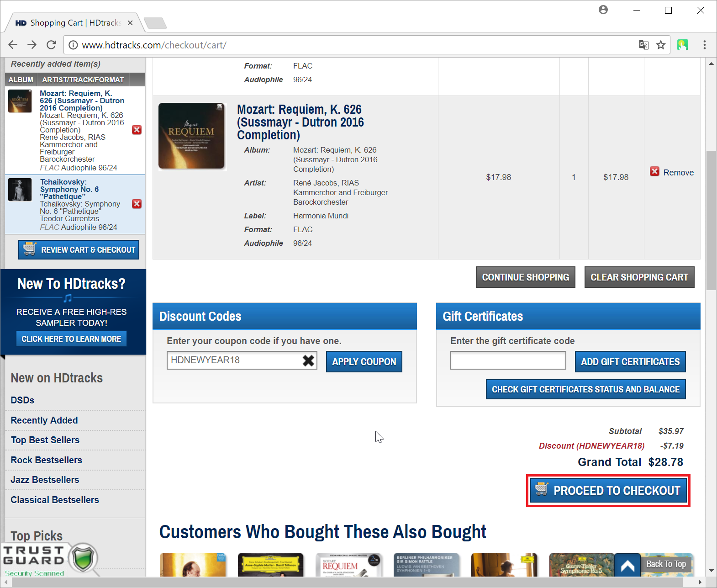Viewport: 717px width, 588px height.
Task: Open Berliner Philharmoniker Beethoven recommended album
Action: coord(427,565)
